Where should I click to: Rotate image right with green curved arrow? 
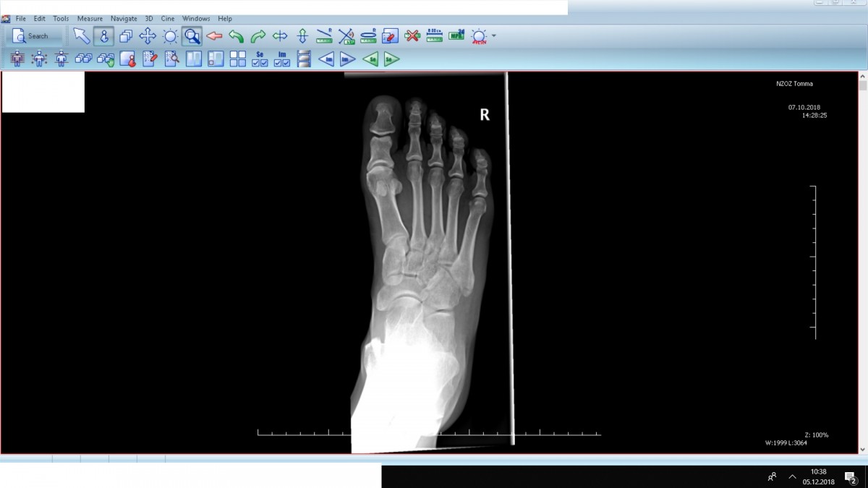point(258,36)
